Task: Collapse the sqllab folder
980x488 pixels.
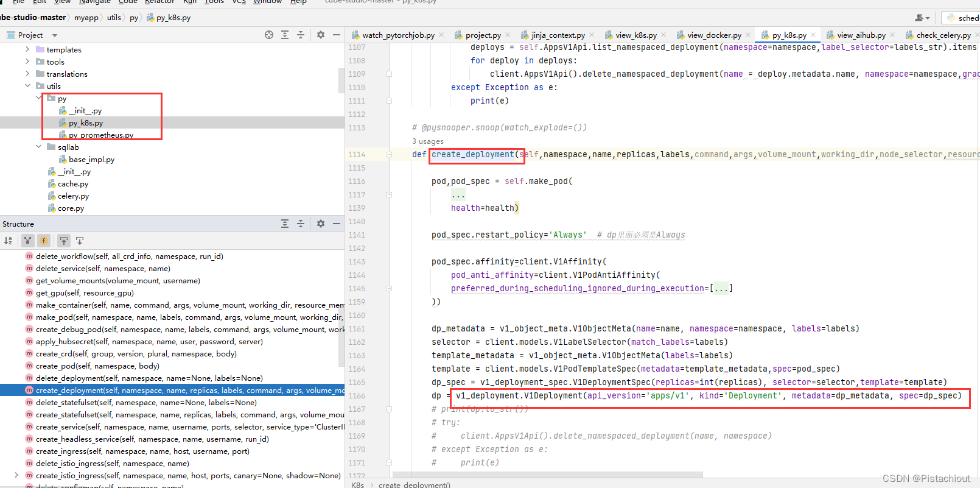Action: 39,147
